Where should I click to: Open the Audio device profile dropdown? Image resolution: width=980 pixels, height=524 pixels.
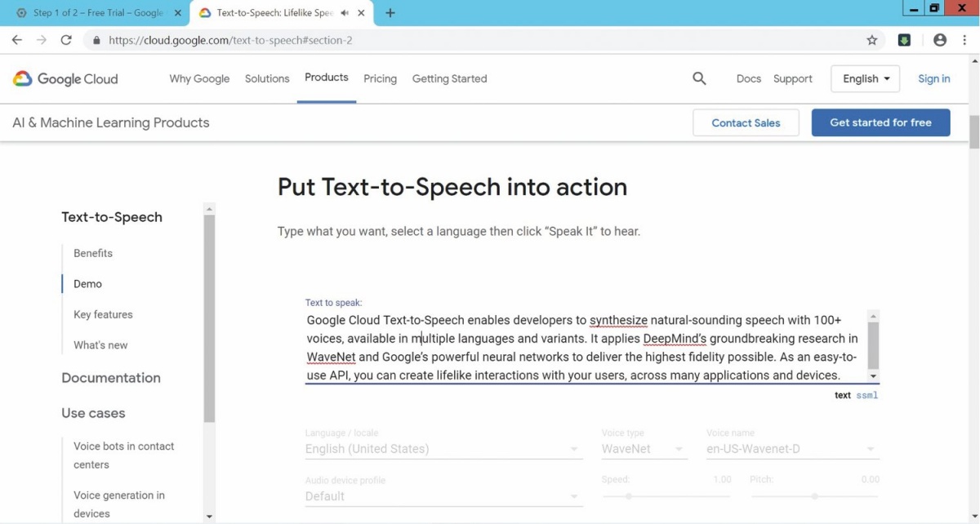coord(443,496)
